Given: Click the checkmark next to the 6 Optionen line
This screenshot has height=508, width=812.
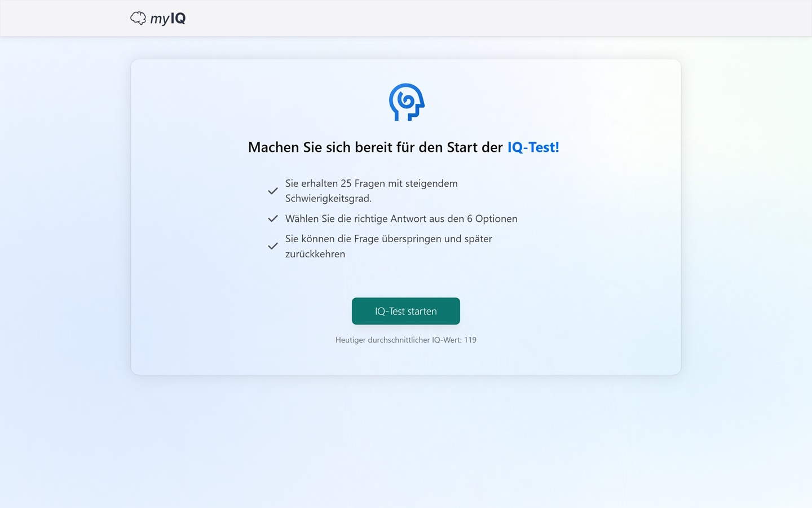Looking at the screenshot, I should [273, 218].
